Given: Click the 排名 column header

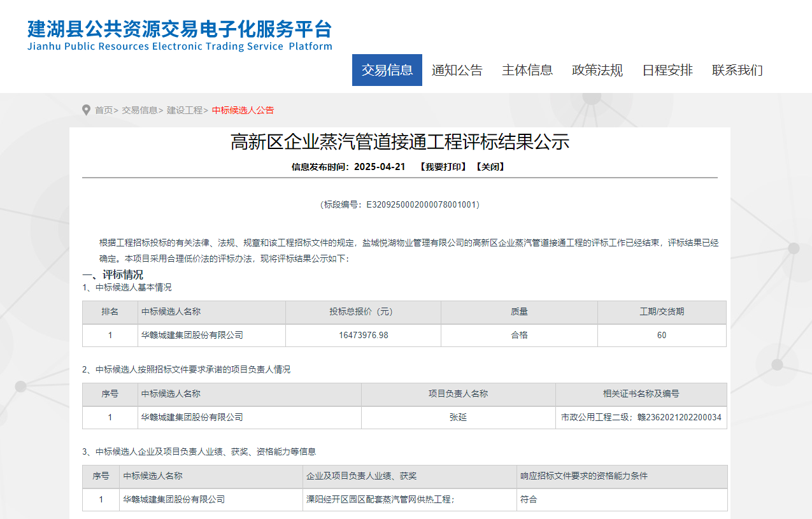Looking at the screenshot, I should (x=110, y=312).
